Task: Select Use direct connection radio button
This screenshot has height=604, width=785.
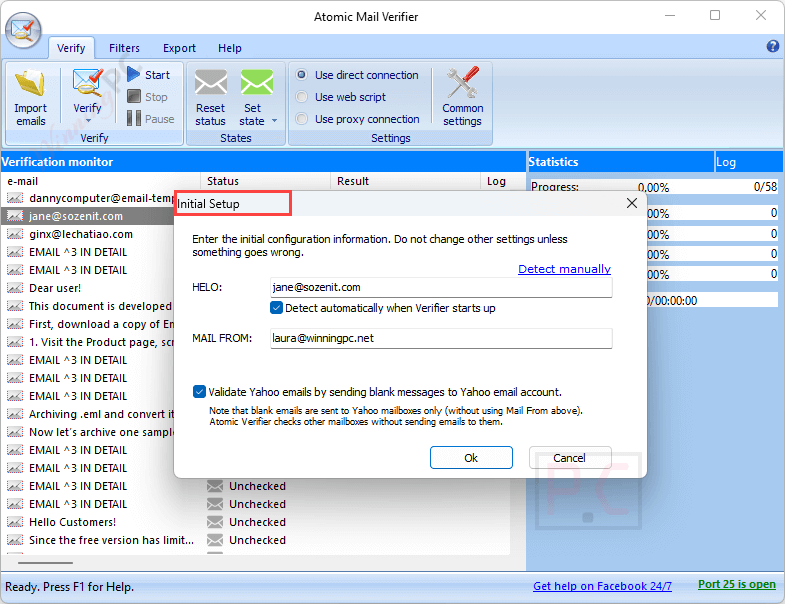Action: coord(301,75)
